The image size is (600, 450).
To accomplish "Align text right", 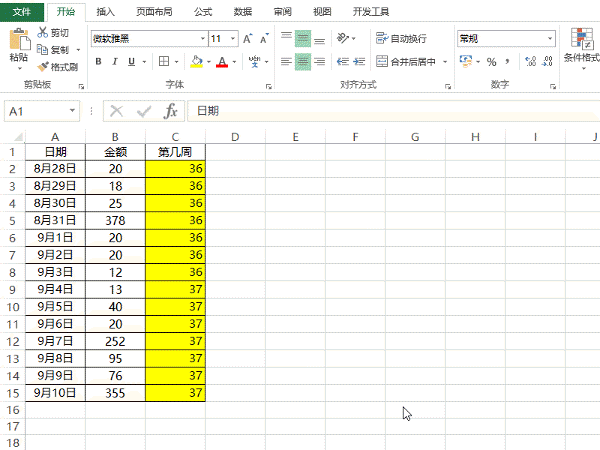I will [x=320, y=61].
